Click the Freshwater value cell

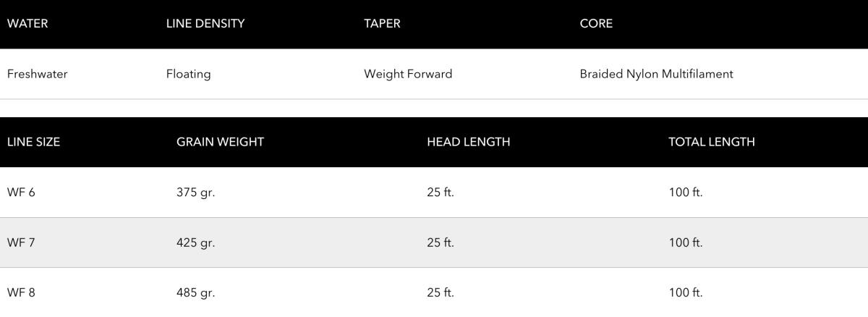pos(37,74)
